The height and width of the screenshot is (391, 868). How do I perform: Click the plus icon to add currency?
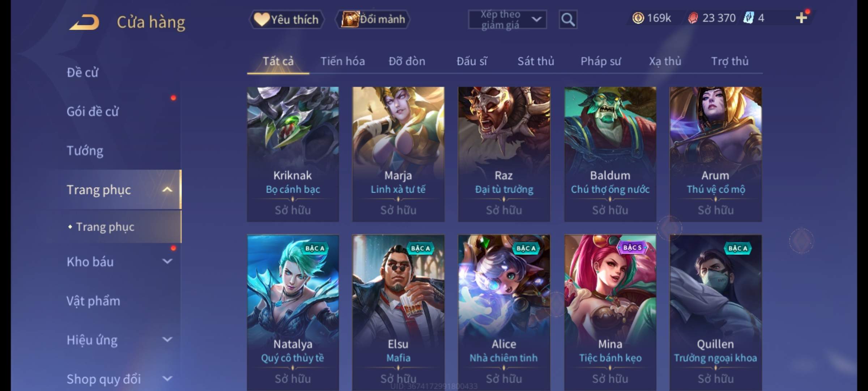(x=801, y=18)
